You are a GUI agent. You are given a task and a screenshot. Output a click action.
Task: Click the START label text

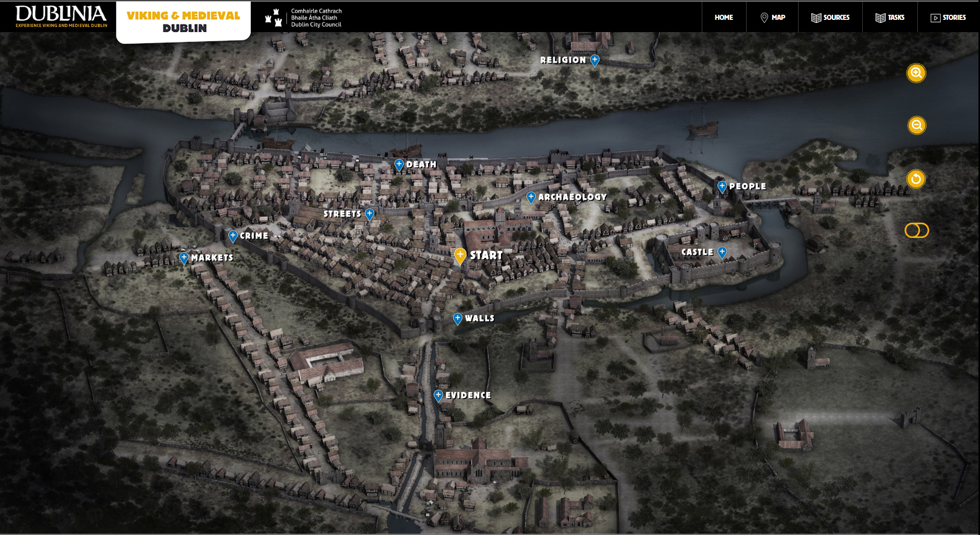click(486, 255)
